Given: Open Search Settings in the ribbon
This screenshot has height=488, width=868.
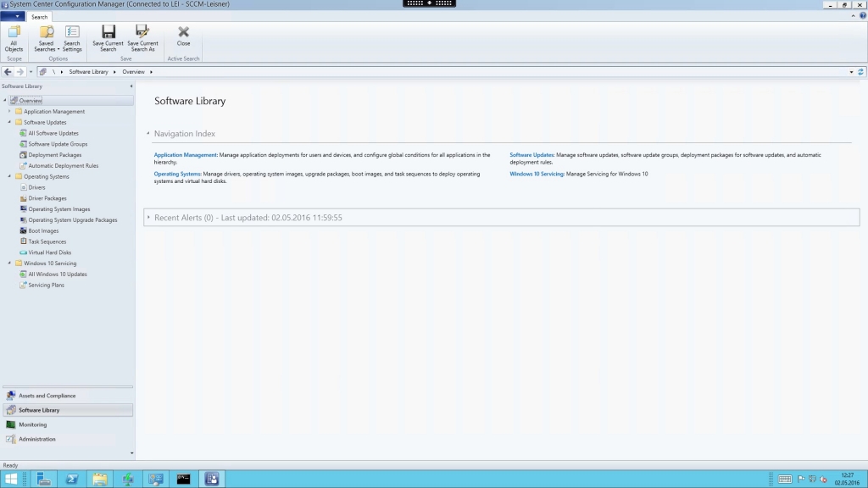Looking at the screenshot, I should coord(72,39).
